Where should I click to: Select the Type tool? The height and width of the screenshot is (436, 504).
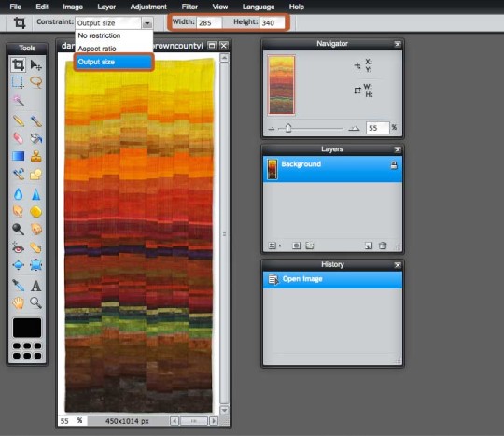click(36, 286)
